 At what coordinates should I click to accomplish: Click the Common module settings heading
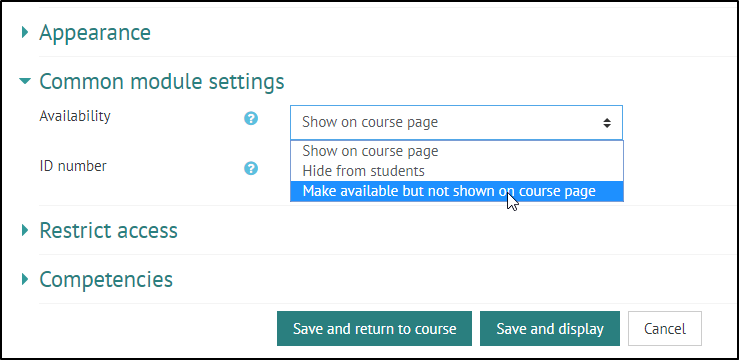point(162,82)
